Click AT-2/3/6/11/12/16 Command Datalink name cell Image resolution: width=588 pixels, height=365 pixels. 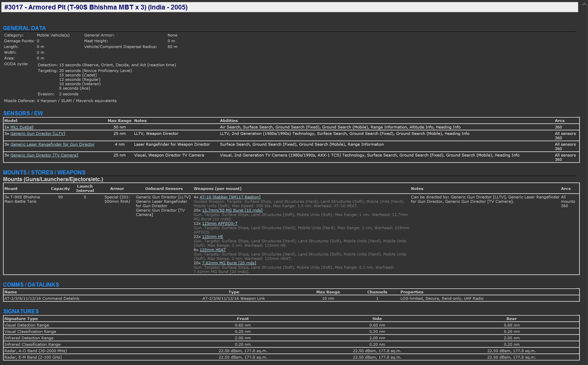coord(42,298)
